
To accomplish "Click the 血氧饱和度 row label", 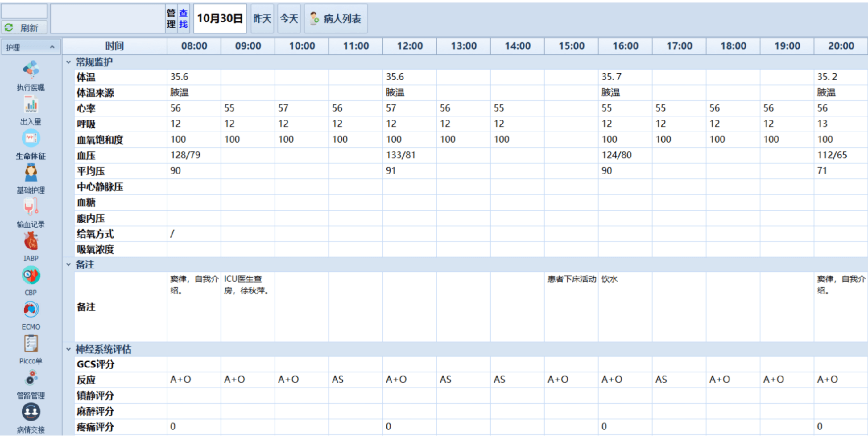I will tap(100, 140).
